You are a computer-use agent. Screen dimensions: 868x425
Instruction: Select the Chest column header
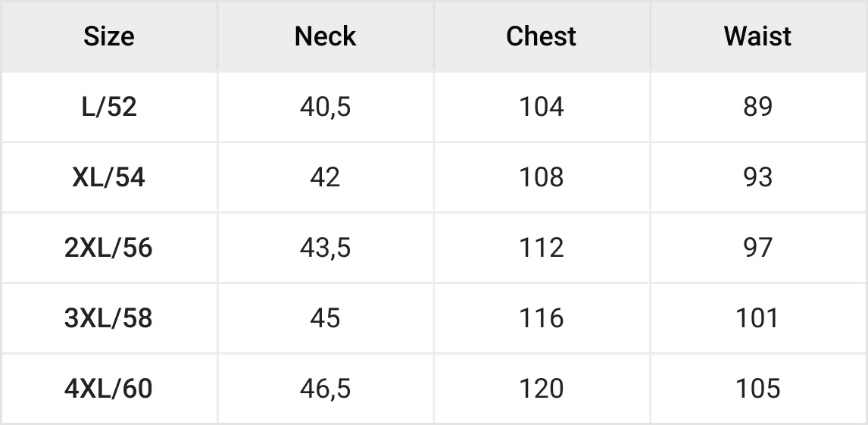click(x=542, y=36)
